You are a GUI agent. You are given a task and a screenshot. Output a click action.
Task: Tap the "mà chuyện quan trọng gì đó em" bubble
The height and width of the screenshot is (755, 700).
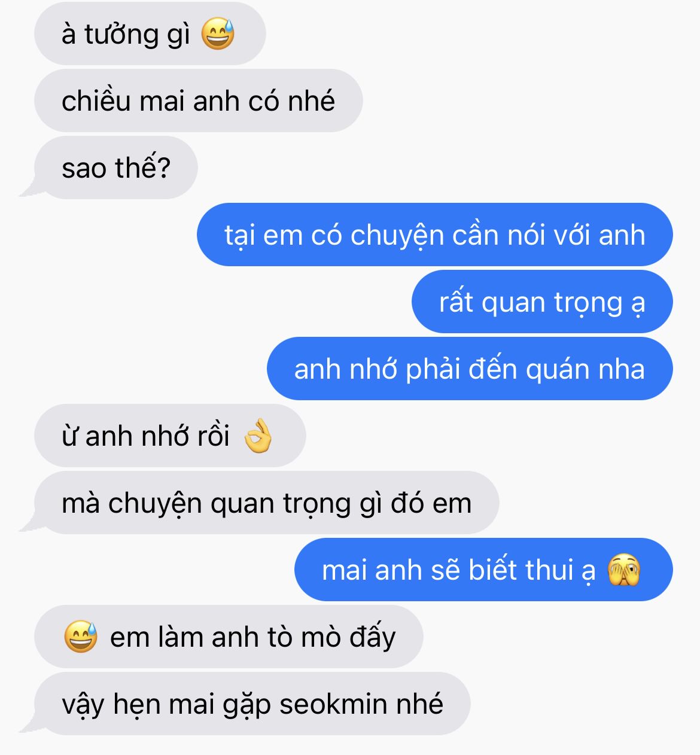point(266,503)
